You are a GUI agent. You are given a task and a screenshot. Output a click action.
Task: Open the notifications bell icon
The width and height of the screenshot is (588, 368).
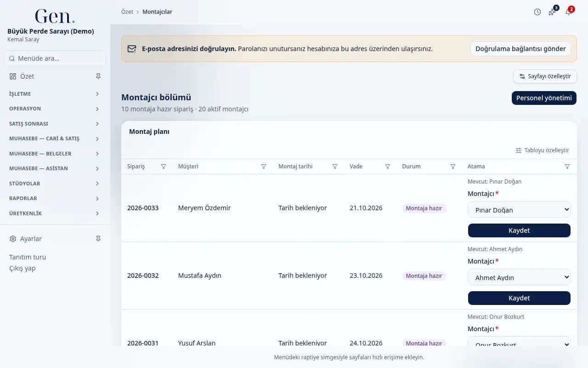(x=568, y=12)
